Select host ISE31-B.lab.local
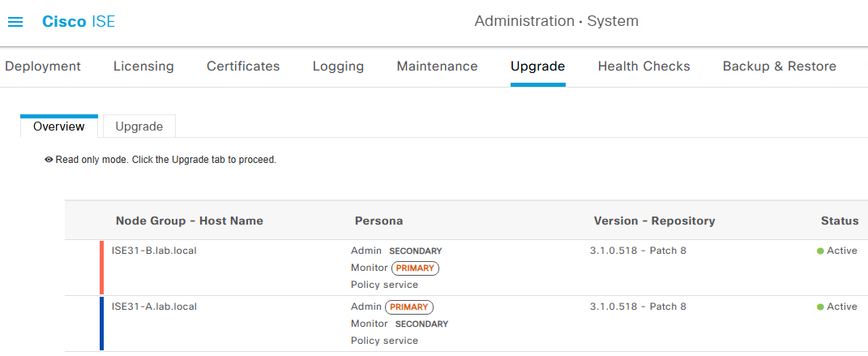868x356 pixels. [x=154, y=251]
